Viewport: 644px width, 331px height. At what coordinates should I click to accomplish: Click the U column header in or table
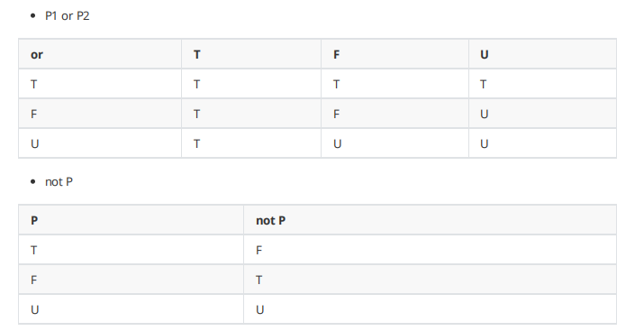[x=542, y=54]
